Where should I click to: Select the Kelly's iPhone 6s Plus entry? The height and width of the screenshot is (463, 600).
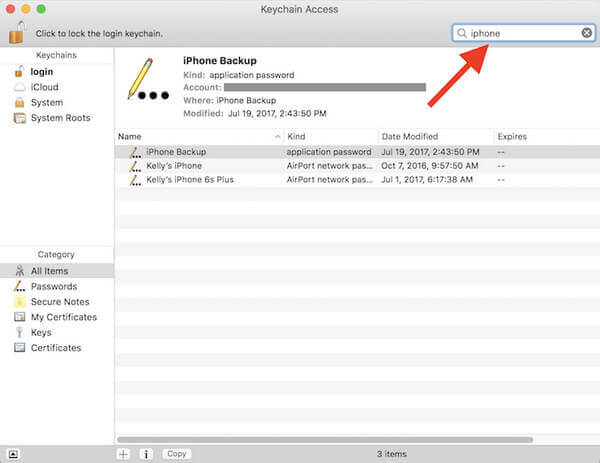[x=196, y=179]
